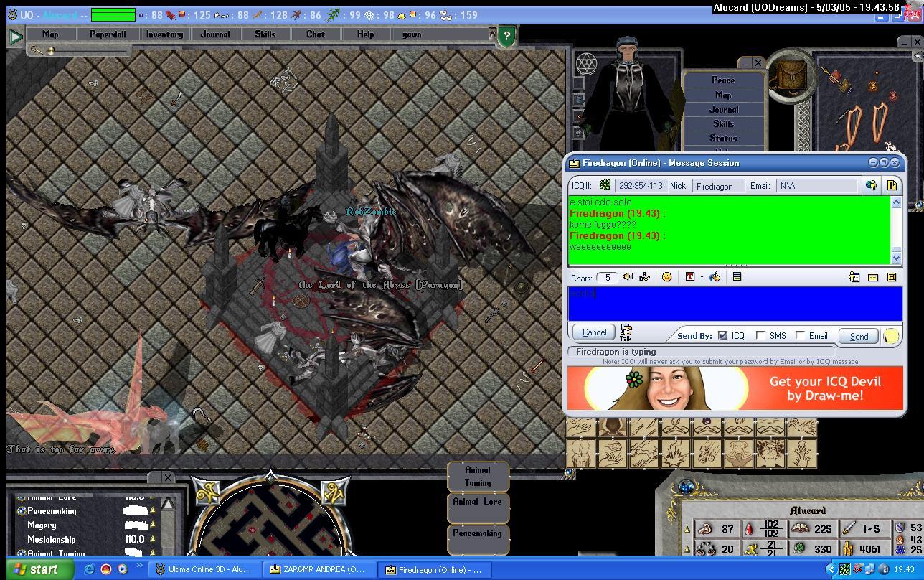Open message history H icon
Image resolution: width=924 pixels, height=580 pixels.
pos(892,277)
